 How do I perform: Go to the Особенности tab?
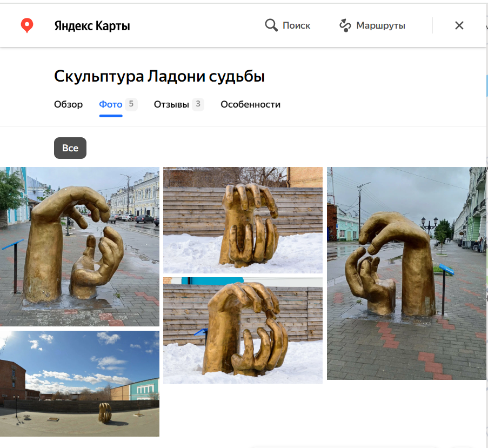pyautogui.click(x=250, y=104)
